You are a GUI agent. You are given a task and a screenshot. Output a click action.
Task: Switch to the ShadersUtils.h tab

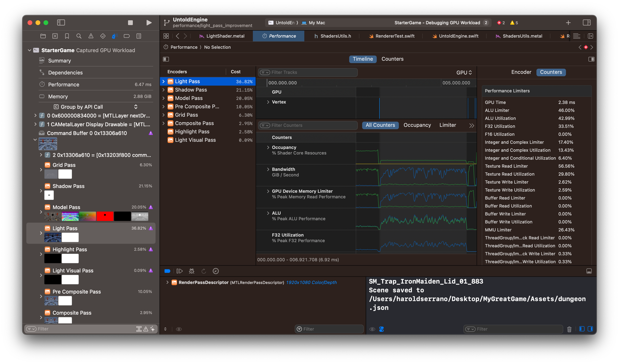click(x=333, y=36)
